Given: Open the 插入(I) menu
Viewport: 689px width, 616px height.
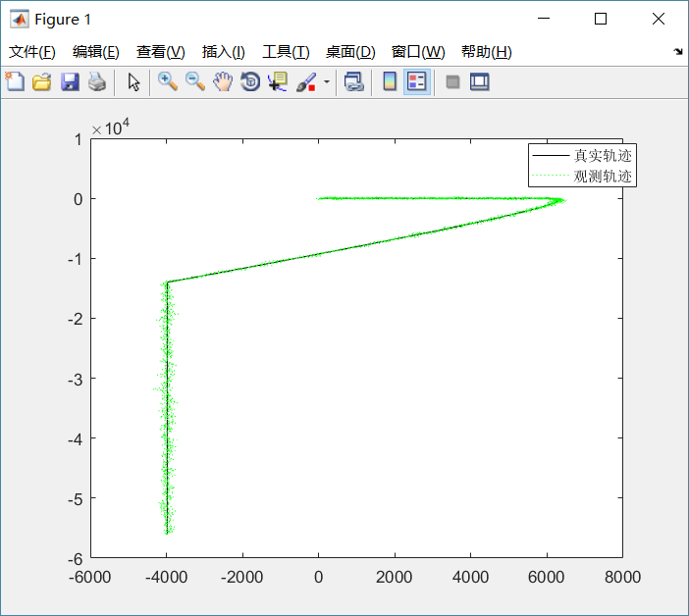Looking at the screenshot, I should [x=223, y=52].
